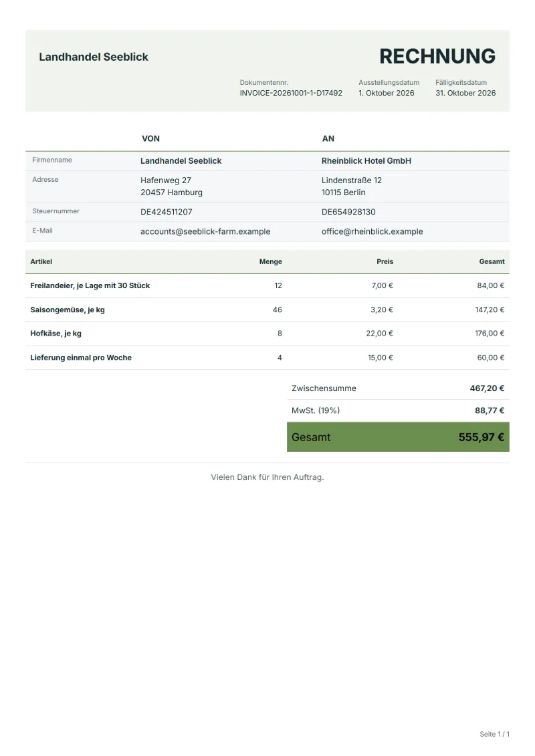Click the Preis column header
This screenshot has width=535, height=756.
click(x=385, y=261)
